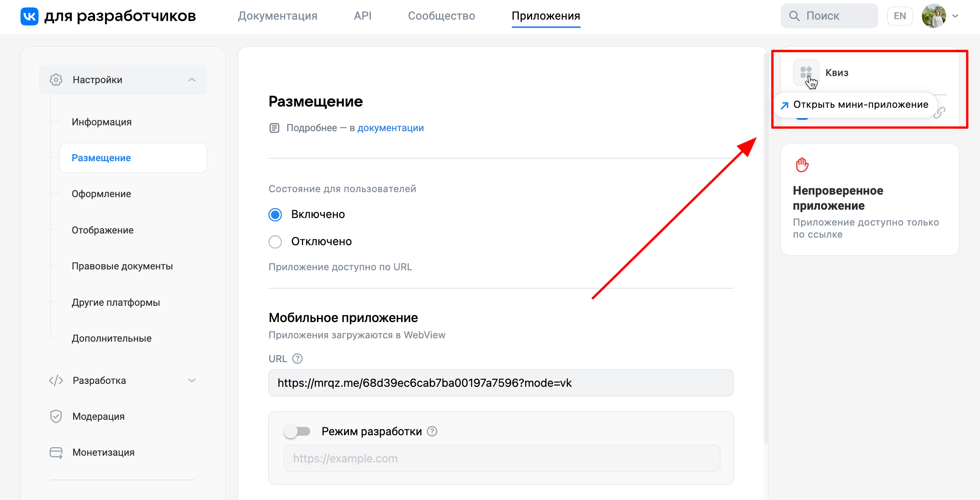Click the VK logo icon
The image size is (980, 500).
(29, 16)
